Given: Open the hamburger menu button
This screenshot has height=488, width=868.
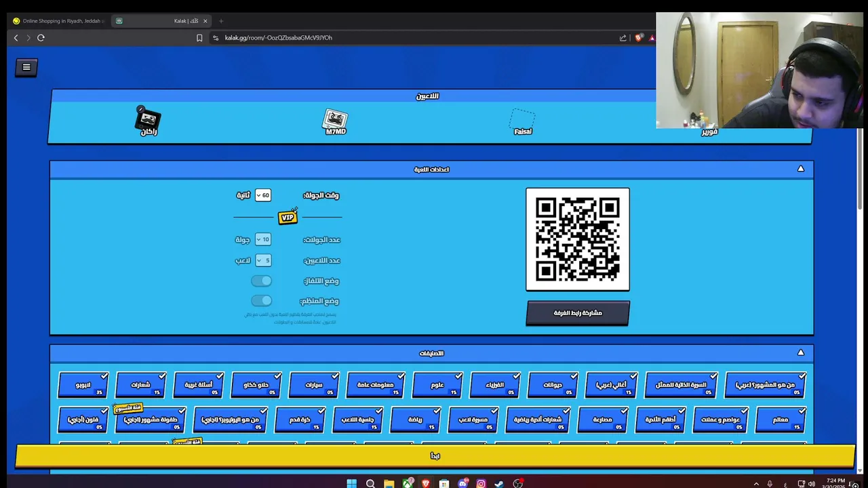Looking at the screenshot, I should (26, 67).
